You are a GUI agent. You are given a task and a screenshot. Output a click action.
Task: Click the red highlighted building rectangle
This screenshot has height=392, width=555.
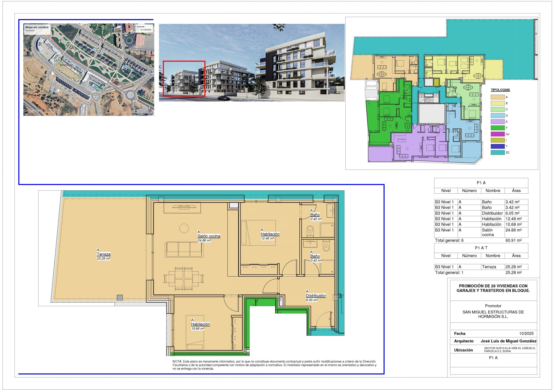184,78
